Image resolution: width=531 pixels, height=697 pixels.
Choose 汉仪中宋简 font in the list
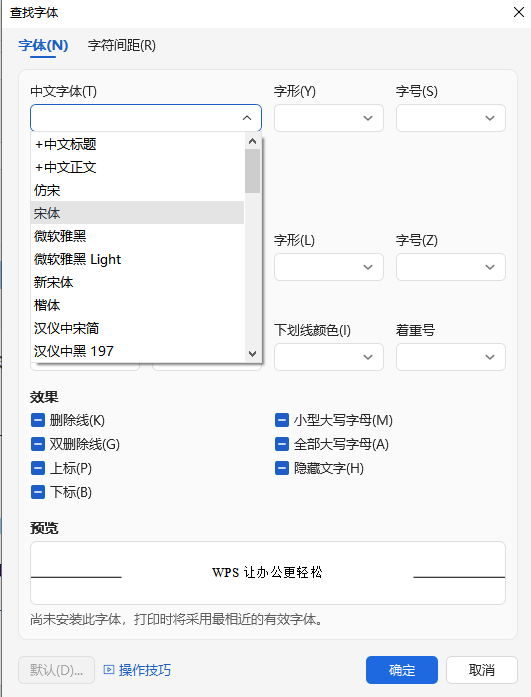tap(138, 328)
